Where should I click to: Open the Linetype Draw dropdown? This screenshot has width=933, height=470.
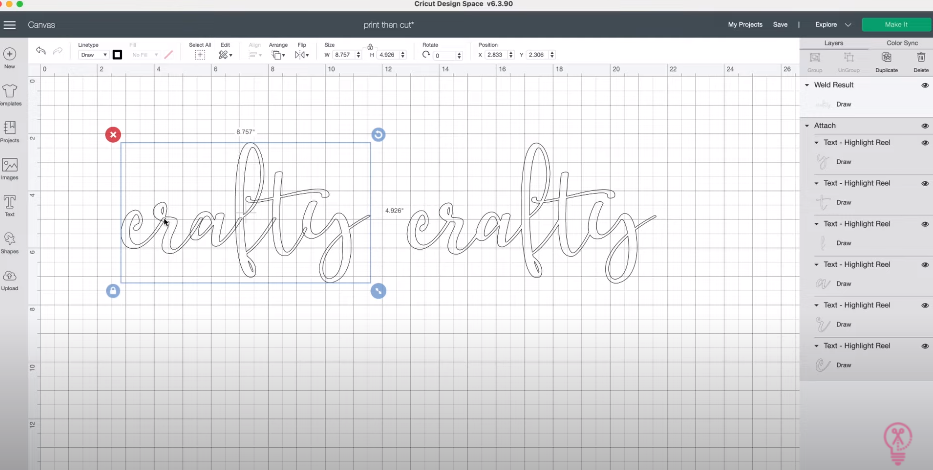coord(93,55)
